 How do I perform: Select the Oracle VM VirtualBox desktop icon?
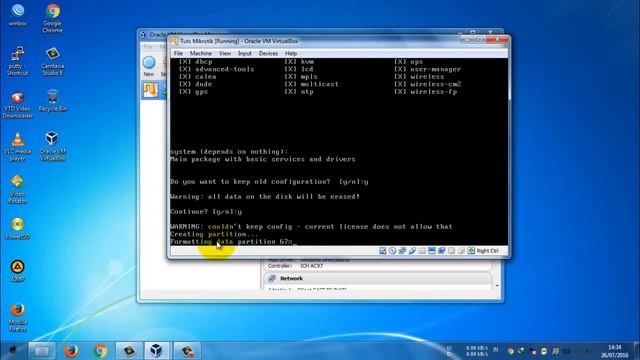[x=53, y=146]
